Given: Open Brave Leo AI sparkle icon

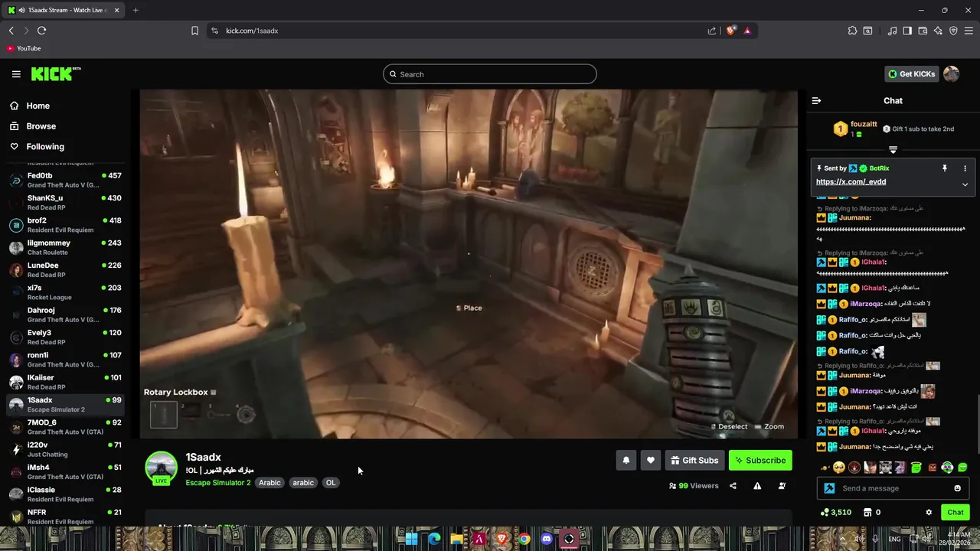Looking at the screenshot, I should pyautogui.click(x=938, y=31).
